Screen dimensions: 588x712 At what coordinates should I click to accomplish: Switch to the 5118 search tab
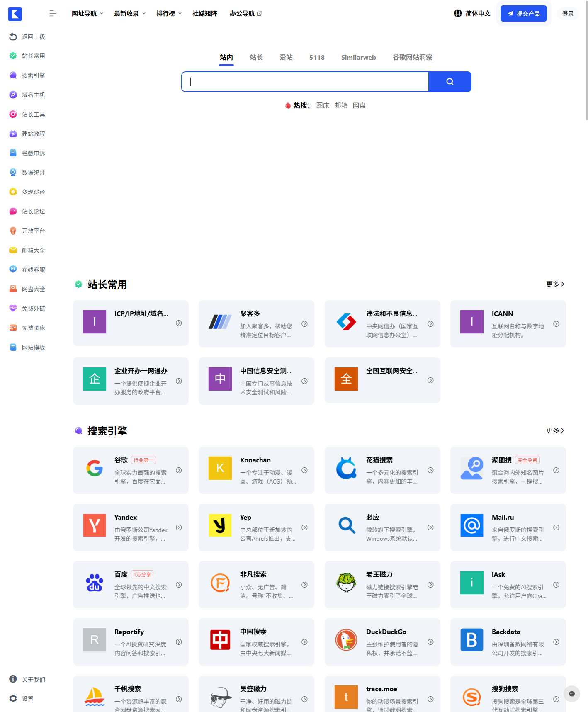[x=317, y=58]
